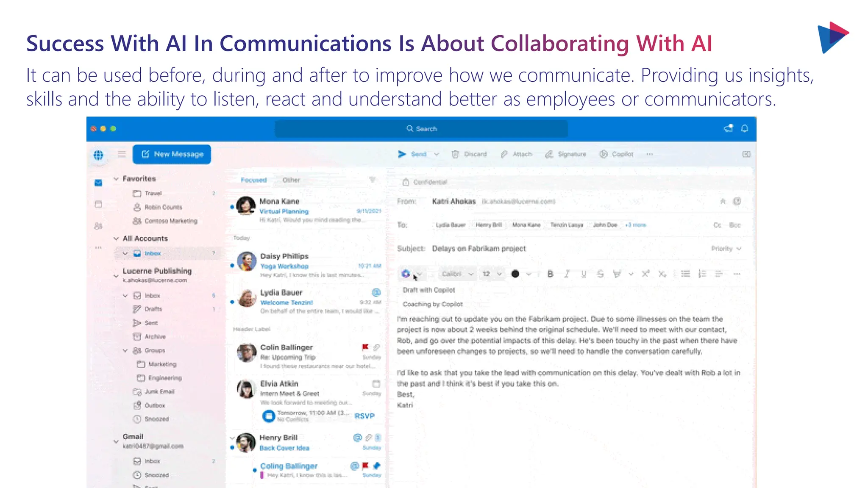Toggle Italic formatting

(x=567, y=274)
